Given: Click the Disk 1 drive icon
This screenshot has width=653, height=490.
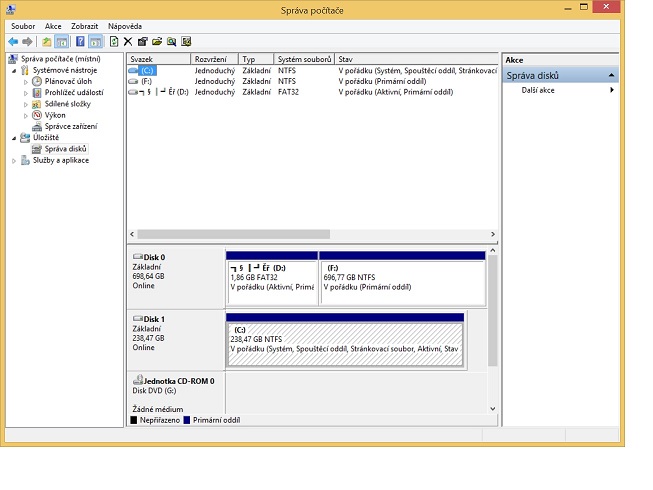Looking at the screenshot, I should click(138, 318).
